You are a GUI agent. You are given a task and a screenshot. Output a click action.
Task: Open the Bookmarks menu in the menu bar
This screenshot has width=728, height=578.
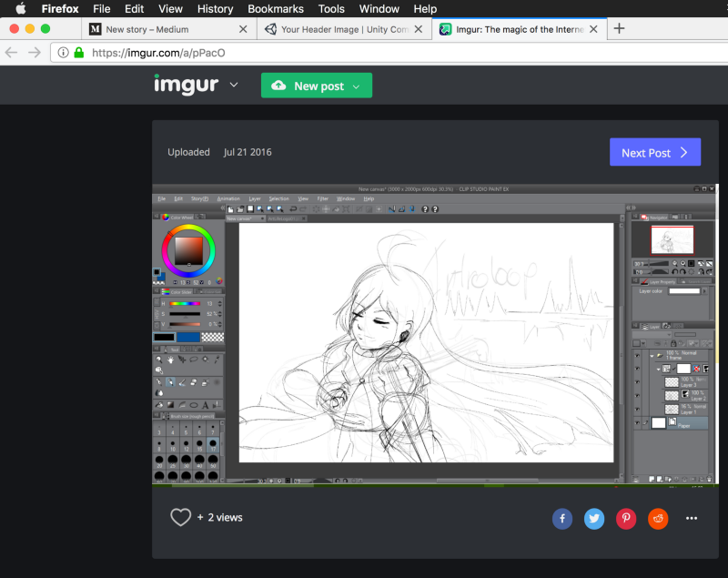tap(276, 9)
